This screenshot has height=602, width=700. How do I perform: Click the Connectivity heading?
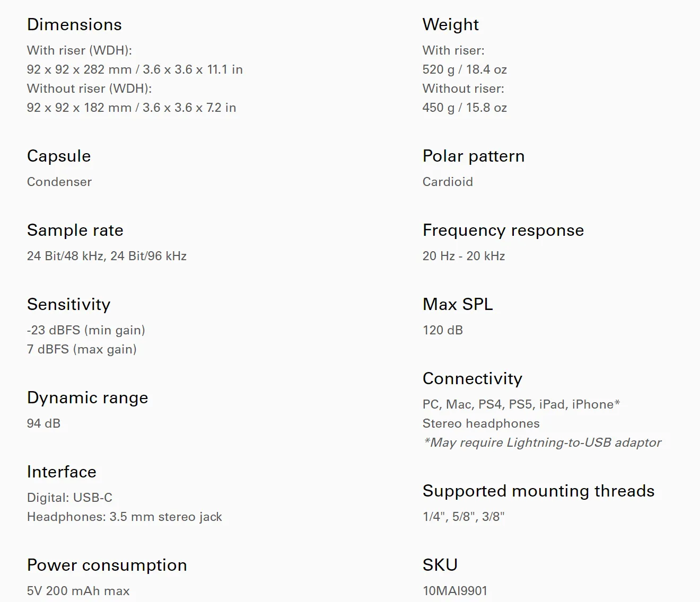pos(472,379)
